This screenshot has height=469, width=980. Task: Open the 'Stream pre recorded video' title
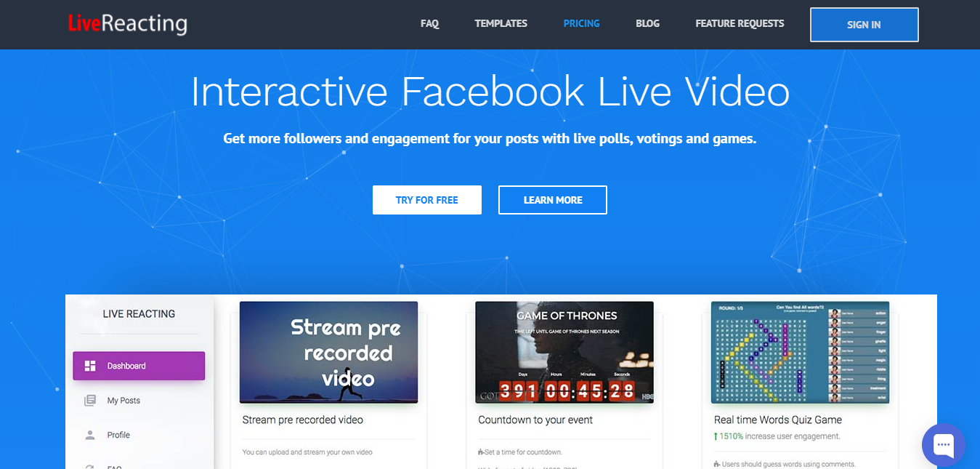click(303, 420)
